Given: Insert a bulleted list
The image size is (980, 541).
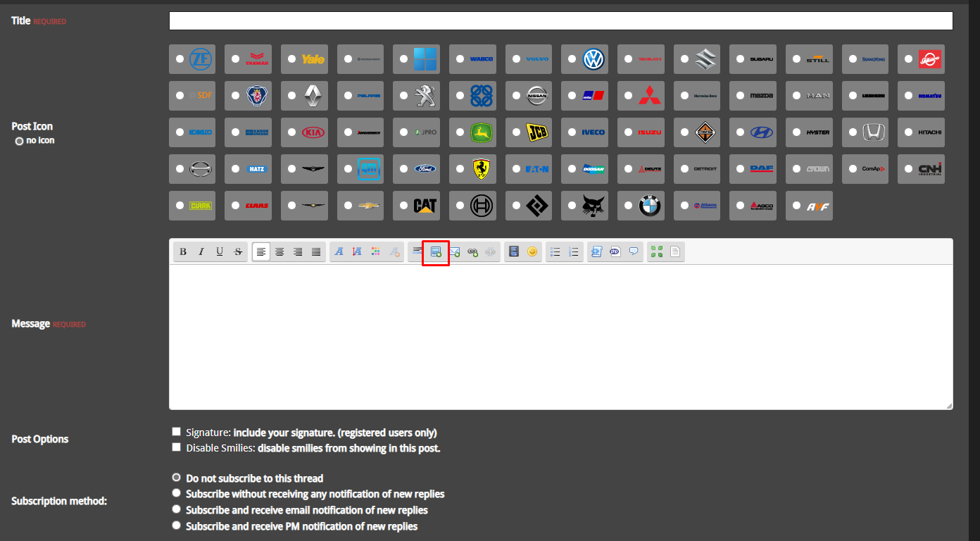Looking at the screenshot, I should (x=555, y=251).
